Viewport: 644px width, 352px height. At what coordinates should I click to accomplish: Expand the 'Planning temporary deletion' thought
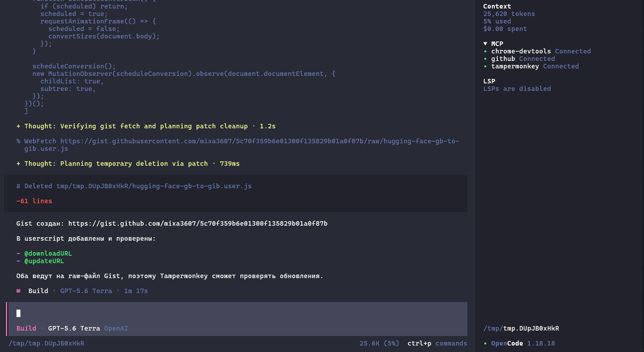(128, 164)
